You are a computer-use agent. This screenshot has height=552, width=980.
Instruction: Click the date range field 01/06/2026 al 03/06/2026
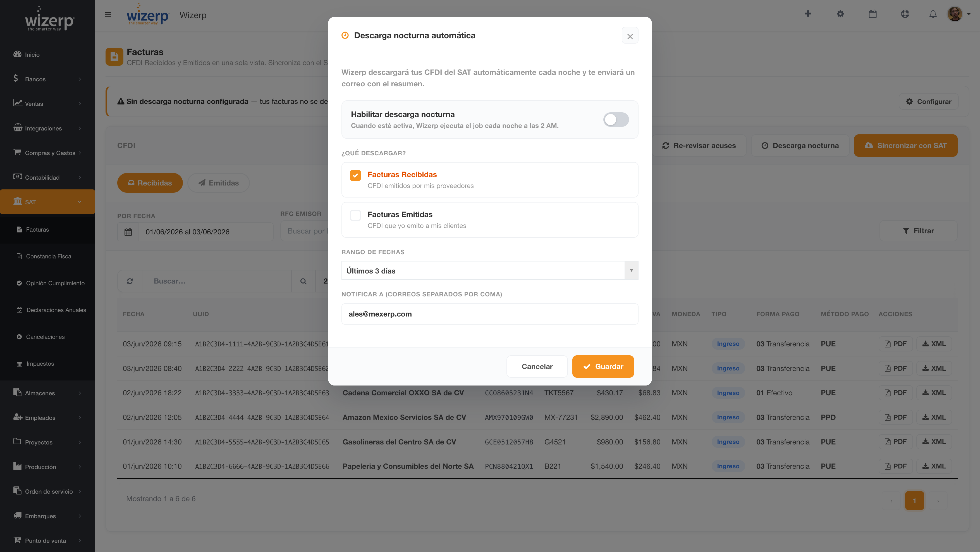[x=206, y=232]
